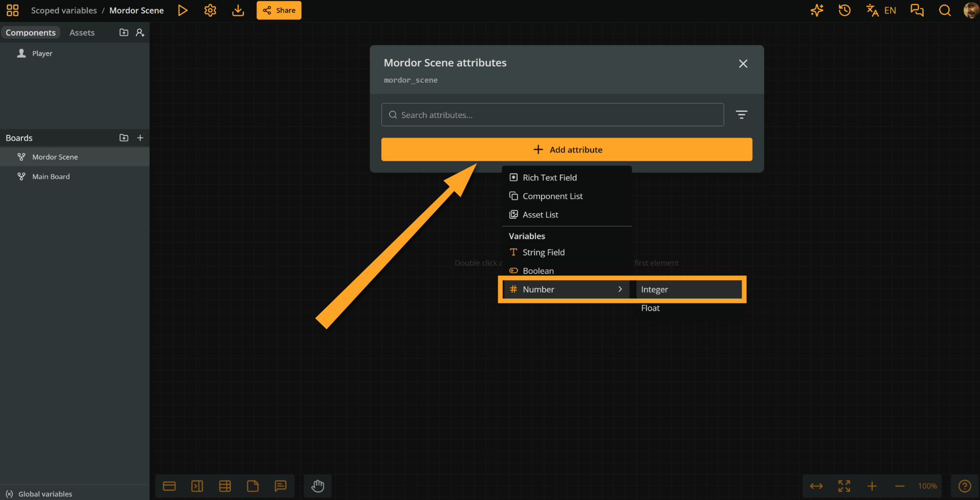Create a new board with plus icon
Viewport: 980px width, 500px height.
(140, 138)
